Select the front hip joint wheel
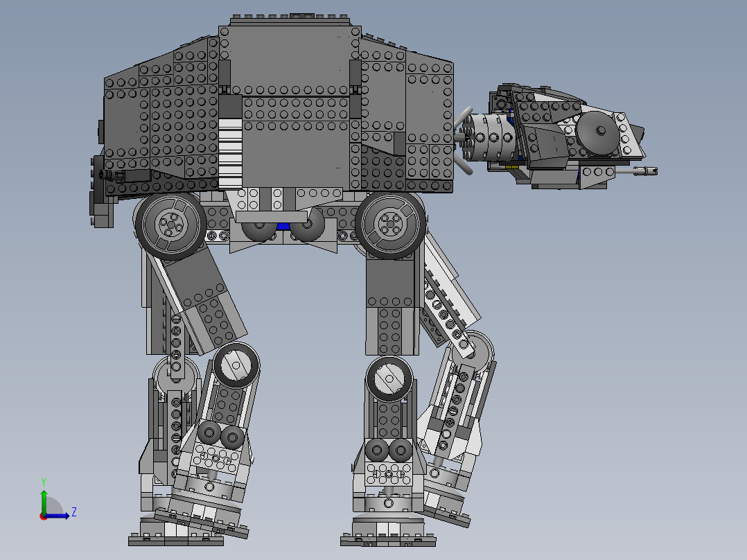The width and height of the screenshot is (747, 560). click(390, 224)
